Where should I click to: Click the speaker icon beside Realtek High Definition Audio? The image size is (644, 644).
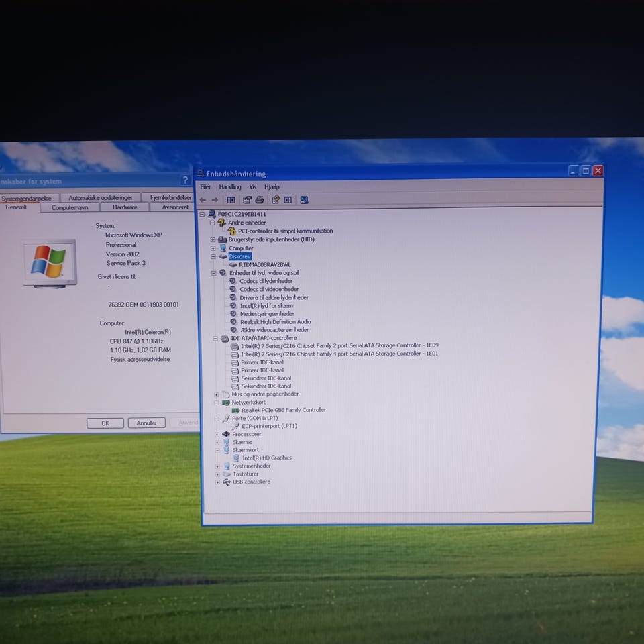233,321
